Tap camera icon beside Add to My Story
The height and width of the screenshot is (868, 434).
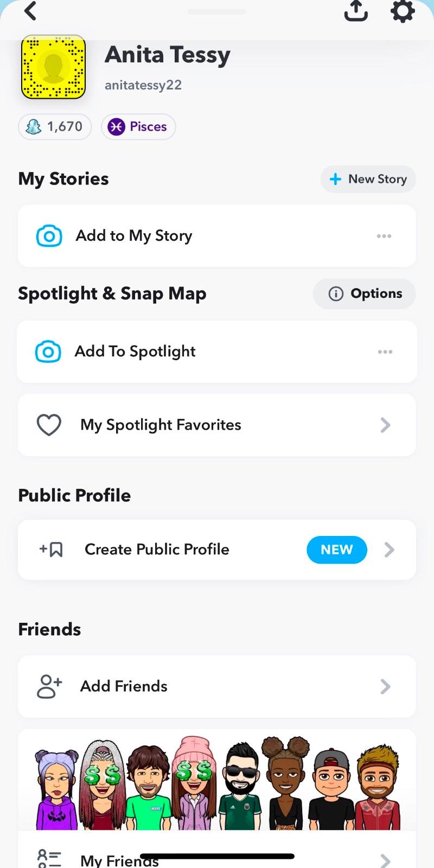pyautogui.click(x=49, y=236)
